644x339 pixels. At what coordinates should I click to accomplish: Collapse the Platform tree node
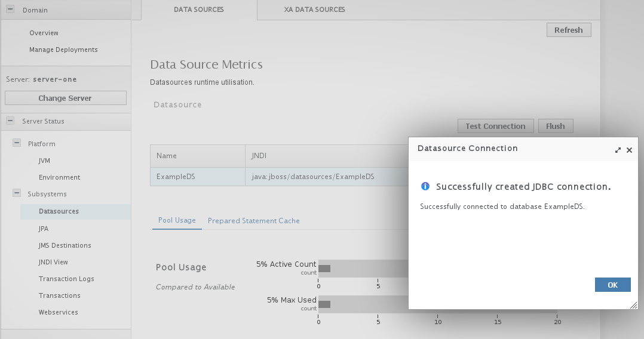17,144
